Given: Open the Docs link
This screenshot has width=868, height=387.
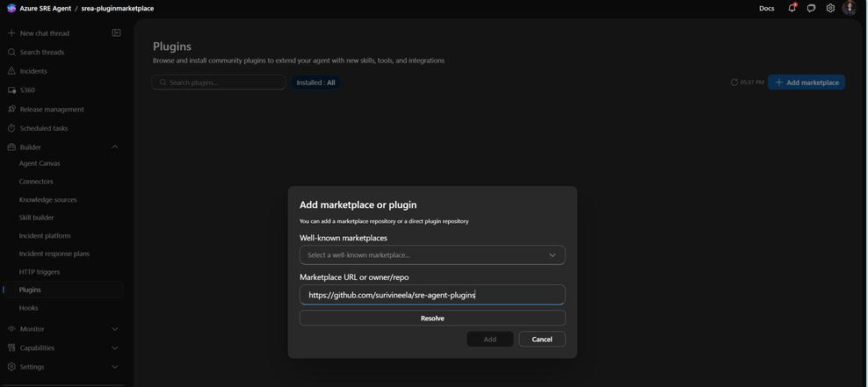Looking at the screenshot, I should click(766, 8).
